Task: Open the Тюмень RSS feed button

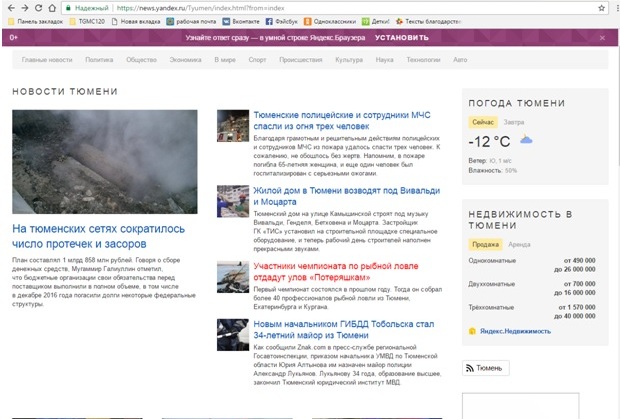Action: point(485,368)
